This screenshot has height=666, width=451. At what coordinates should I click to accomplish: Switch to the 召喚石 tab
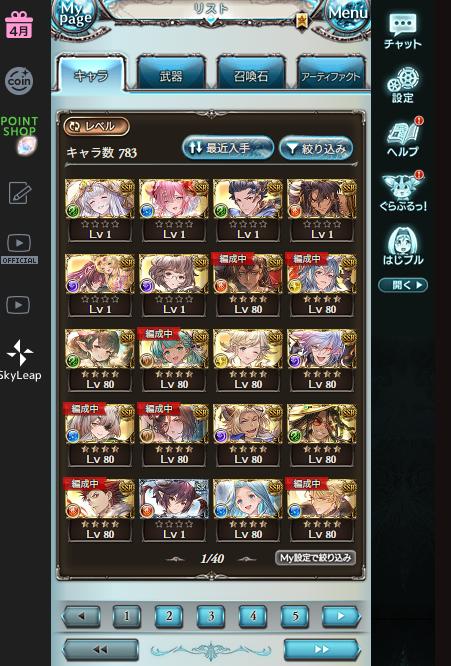[251, 76]
